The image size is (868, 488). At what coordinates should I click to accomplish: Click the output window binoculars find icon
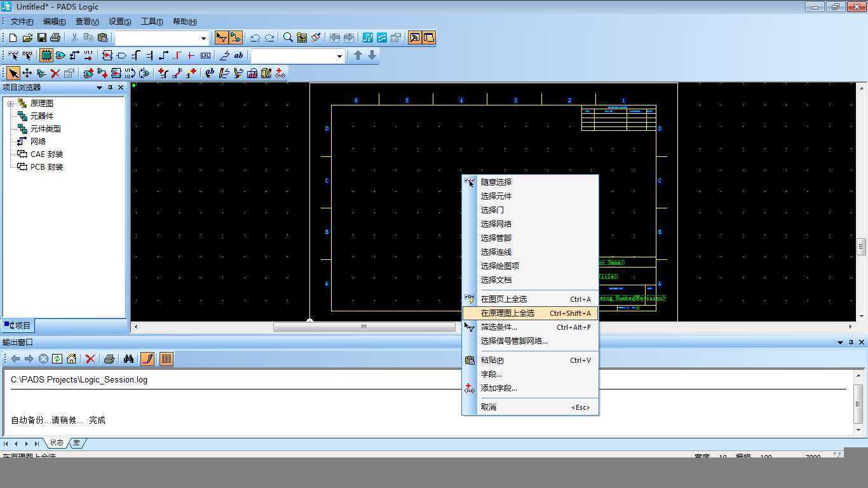tap(128, 359)
